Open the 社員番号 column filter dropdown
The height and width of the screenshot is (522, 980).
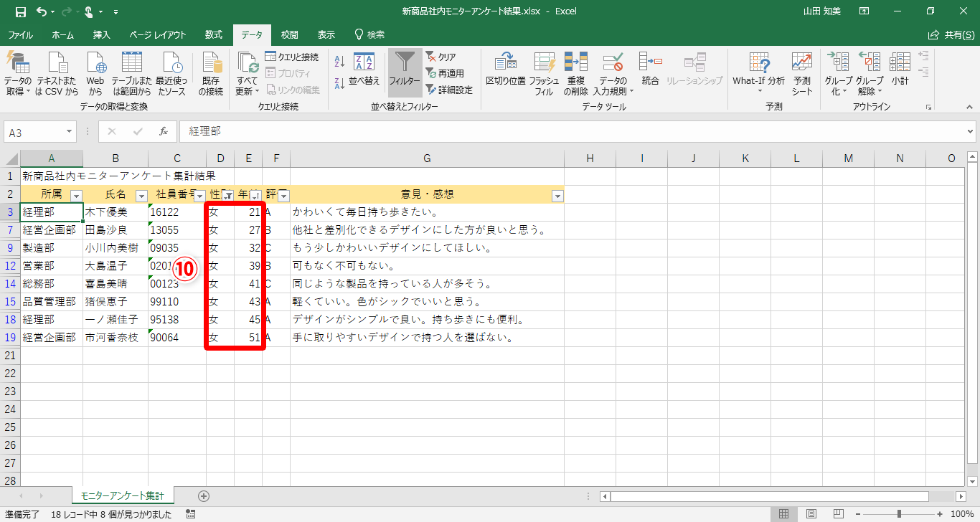pyautogui.click(x=200, y=196)
